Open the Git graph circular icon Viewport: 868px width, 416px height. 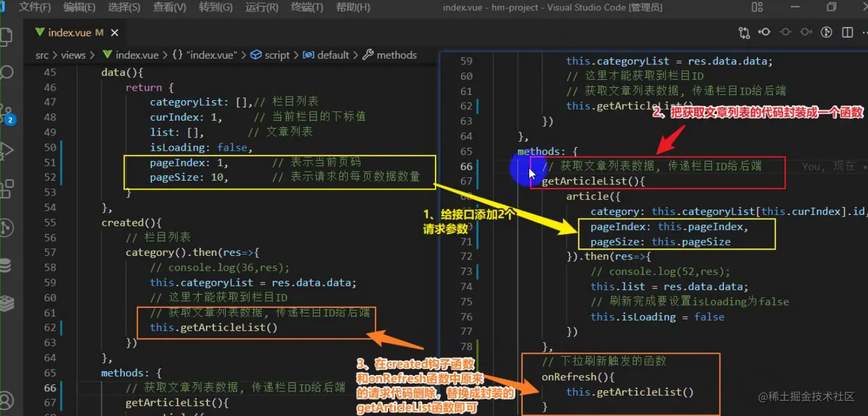tap(827, 32)
